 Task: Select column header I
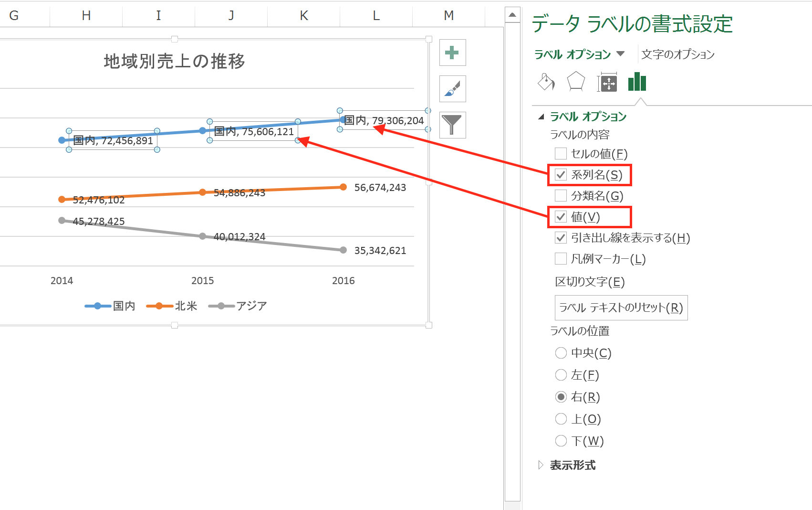tap(159, 15)
